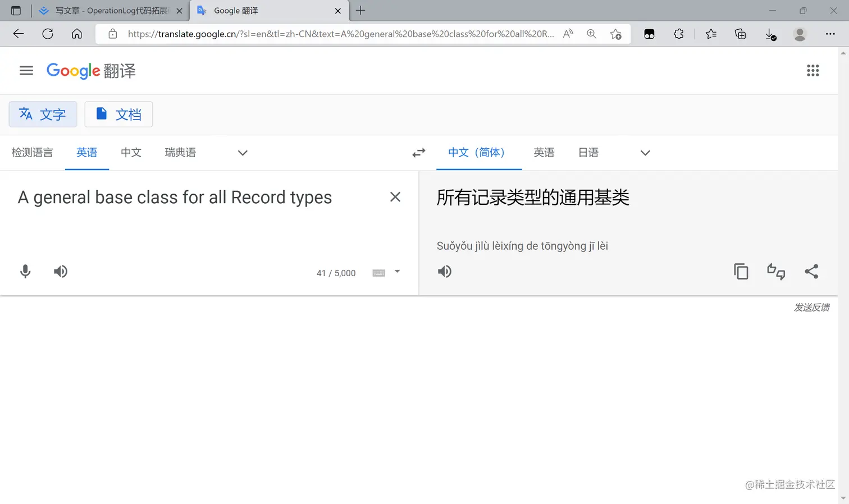This screenshot has width=849, height=504.
Task: View site information lock icon
Action: [113, 34]
